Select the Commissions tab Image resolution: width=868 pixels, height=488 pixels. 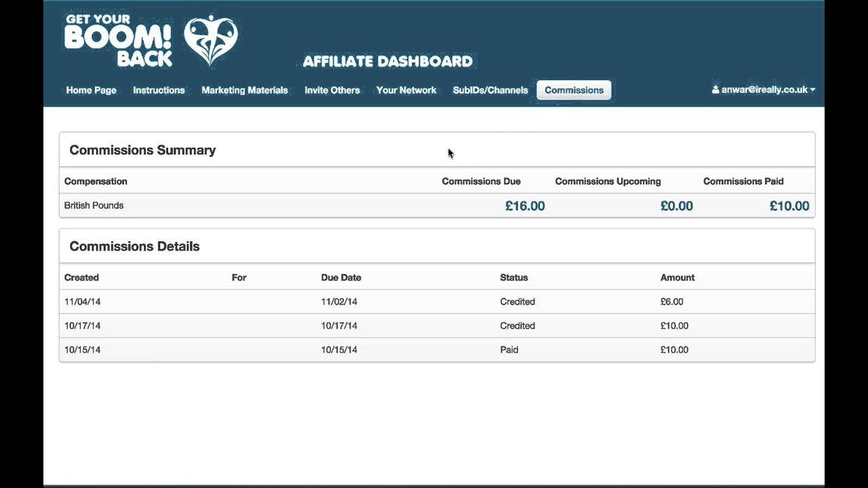pyautogui.click(x=574, y=90)
